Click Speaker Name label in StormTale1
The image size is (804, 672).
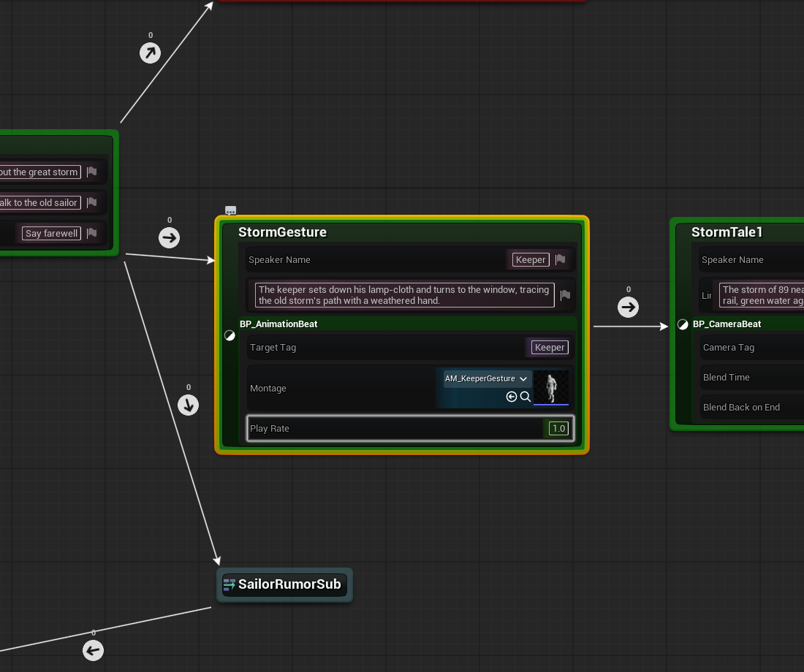732,260
